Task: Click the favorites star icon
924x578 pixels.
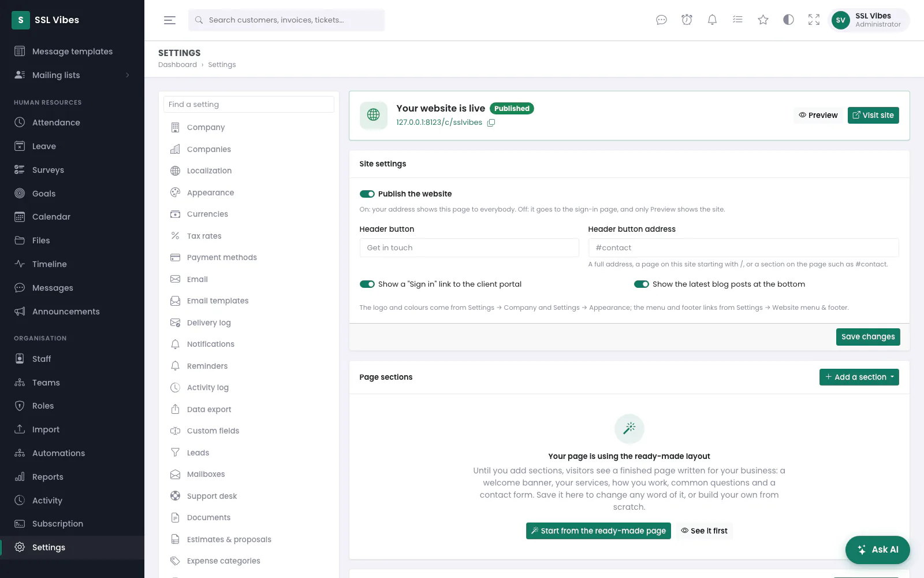Action: [763, 20]
